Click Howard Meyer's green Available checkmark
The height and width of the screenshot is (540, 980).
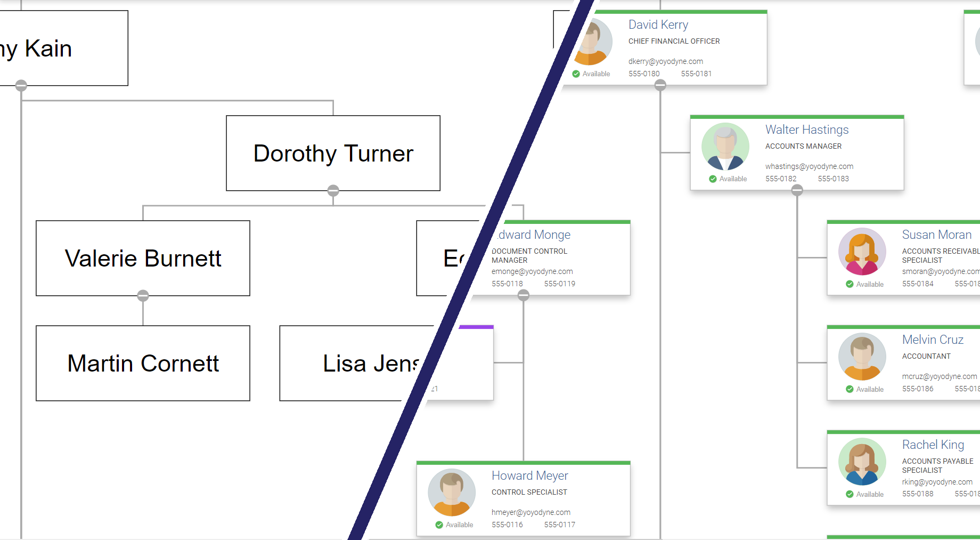(439, 525)
